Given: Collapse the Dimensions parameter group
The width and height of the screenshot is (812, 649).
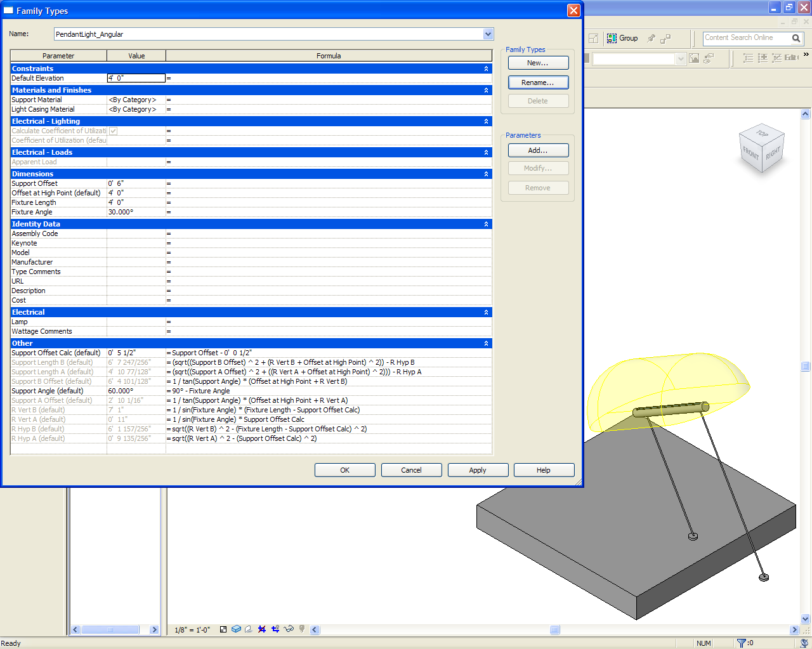Looking at the screenshot, I should [x=486, y=174].
